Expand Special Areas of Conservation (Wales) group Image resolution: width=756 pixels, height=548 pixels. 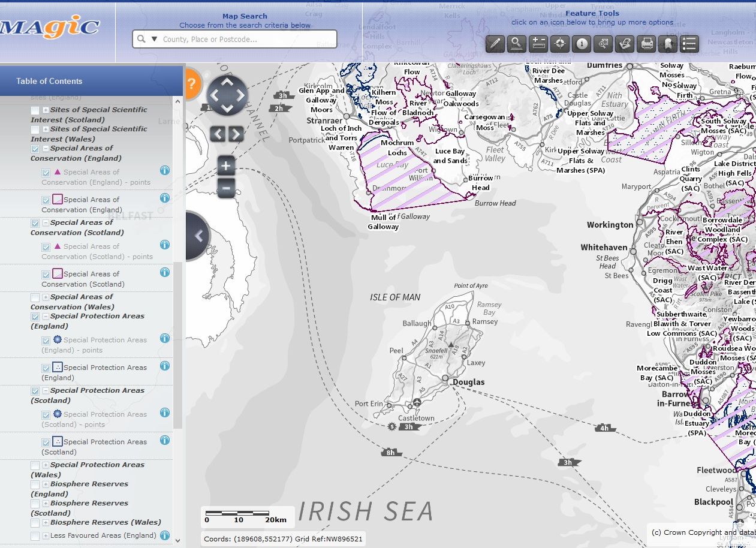[46, 297]
